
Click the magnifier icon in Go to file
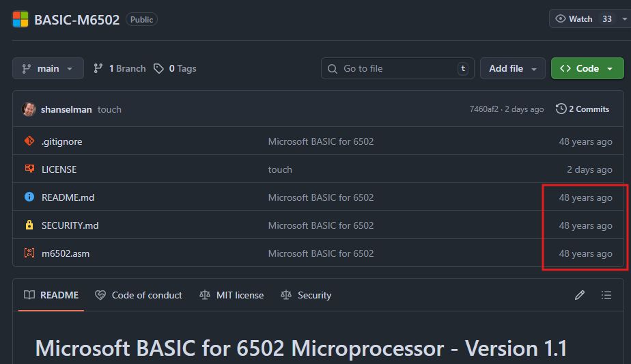pos(333,69)
